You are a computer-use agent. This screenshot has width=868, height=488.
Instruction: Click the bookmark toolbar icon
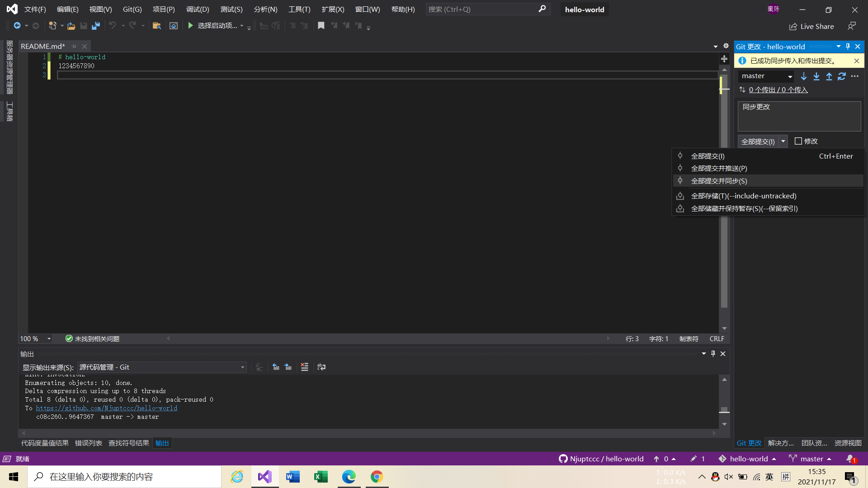[x=321, y=26]
